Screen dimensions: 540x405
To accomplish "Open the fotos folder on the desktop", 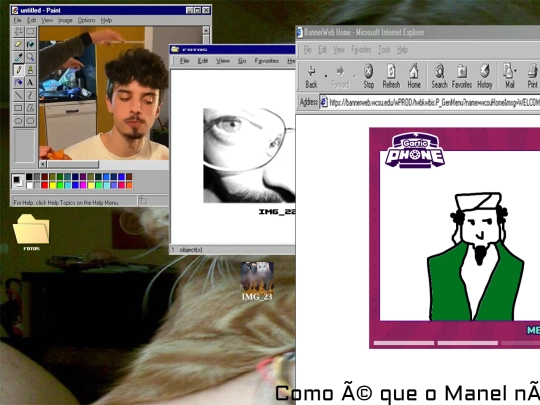I will 31,232.
